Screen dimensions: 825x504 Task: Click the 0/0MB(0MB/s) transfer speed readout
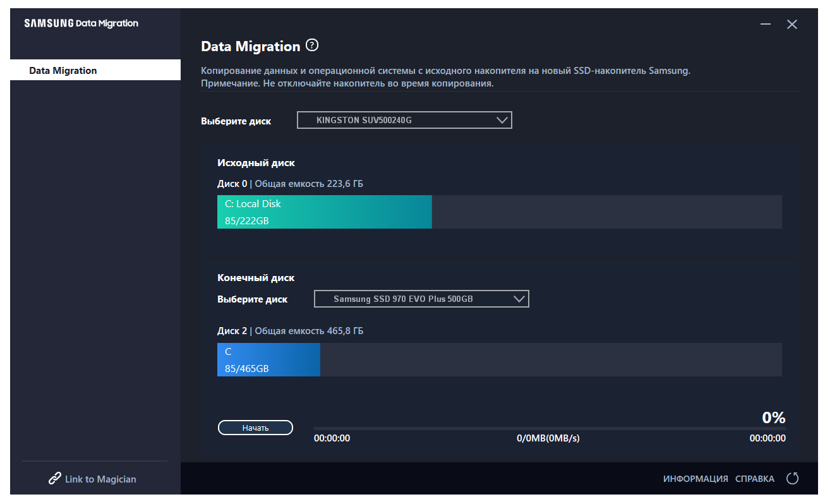pos(548,438)
